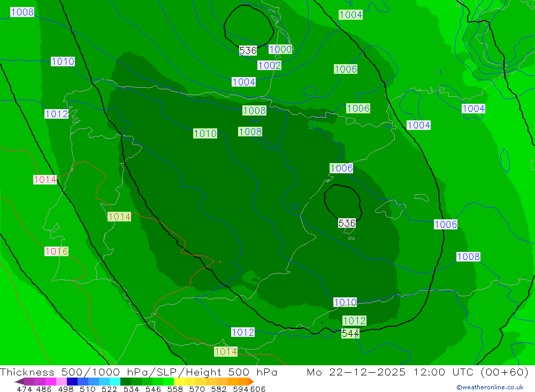Click the bright magenta legend swatch
Viewport: 535px width, 392px height.
click(x=51, y=381)
